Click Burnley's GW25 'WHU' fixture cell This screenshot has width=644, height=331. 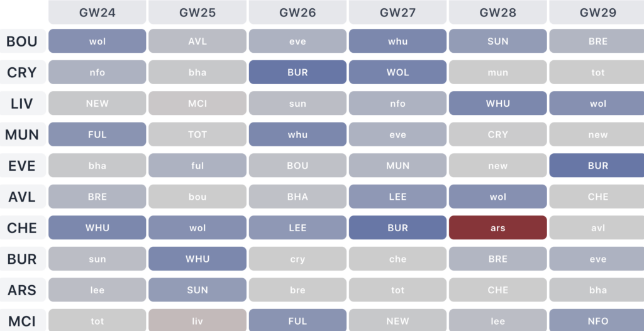tap(197, 259)
